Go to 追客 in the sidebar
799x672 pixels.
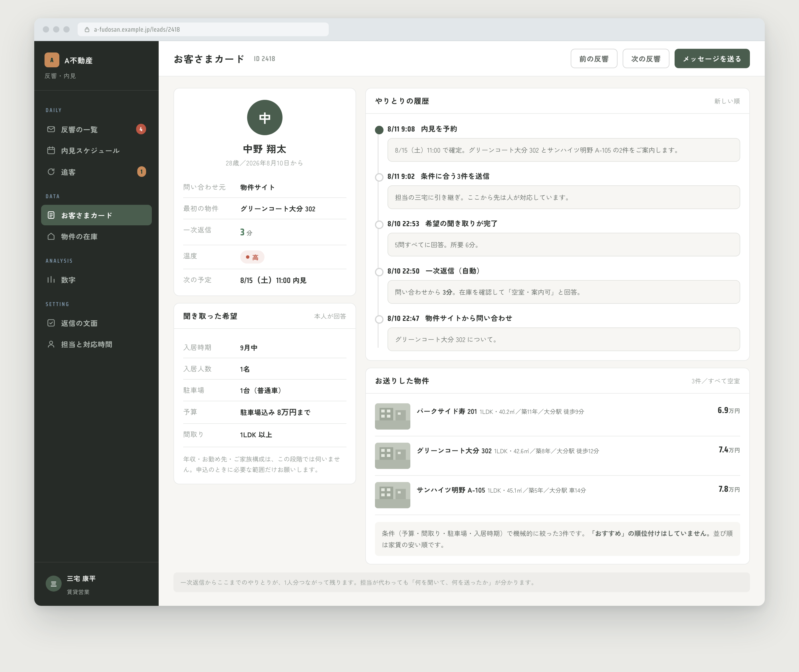tap(96, 172)
